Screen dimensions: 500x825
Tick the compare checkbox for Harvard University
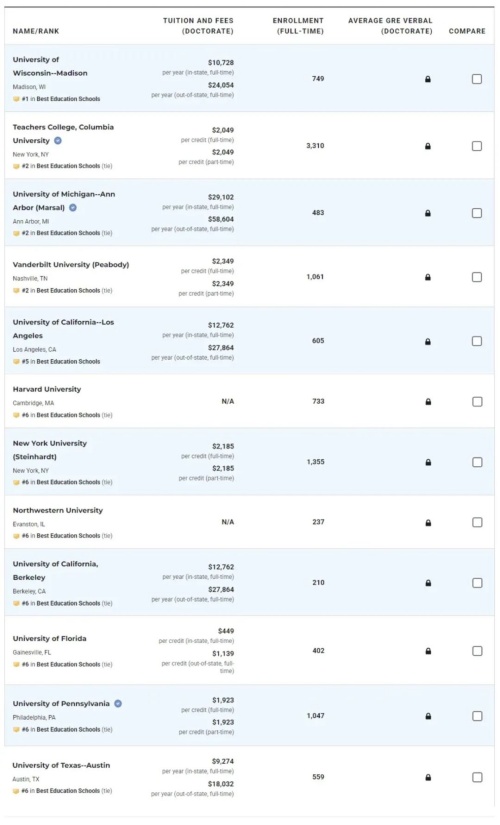point(477,401)
